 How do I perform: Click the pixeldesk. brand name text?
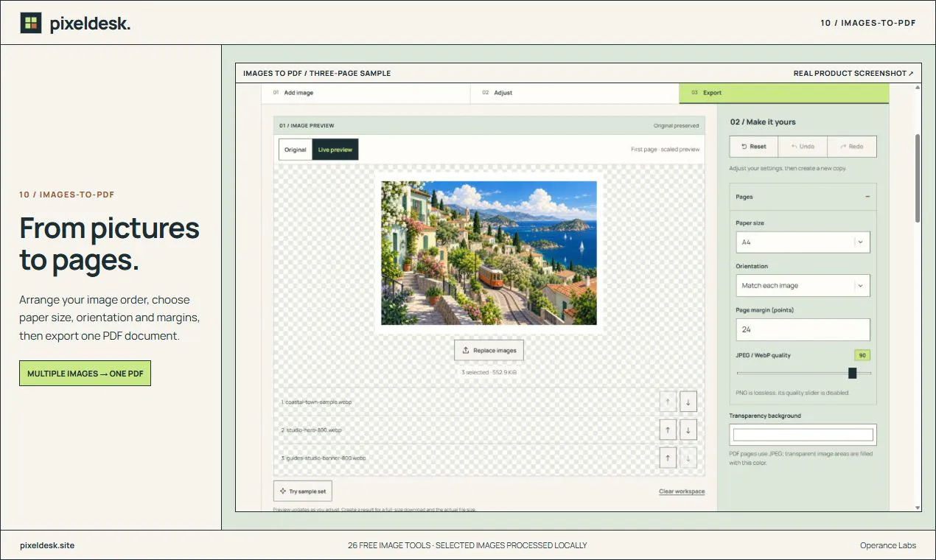(x=90, y=24)
